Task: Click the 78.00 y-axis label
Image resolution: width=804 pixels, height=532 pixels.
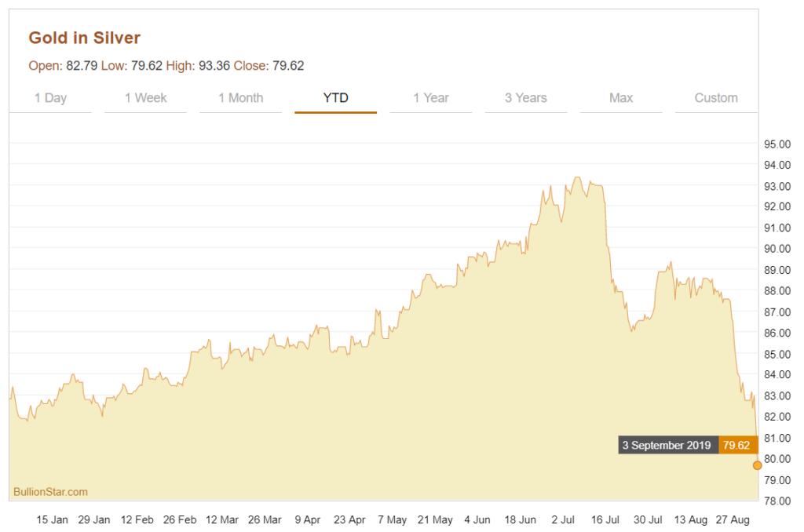Action: 777,501
